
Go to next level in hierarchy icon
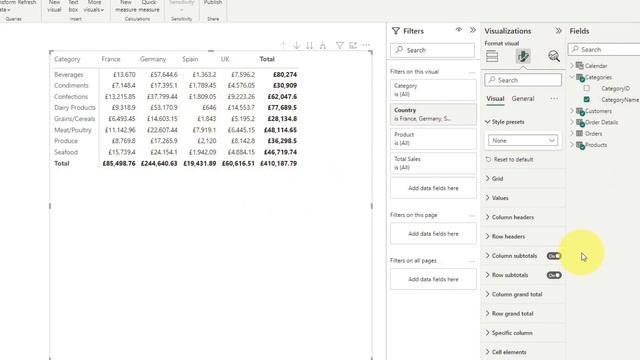pyautogui.click(x=309, y=45)
